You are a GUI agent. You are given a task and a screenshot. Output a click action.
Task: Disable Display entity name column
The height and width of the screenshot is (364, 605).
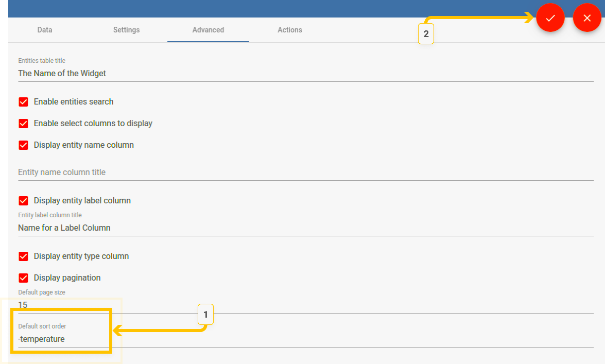pyautogui.click(x=24, y=145)
